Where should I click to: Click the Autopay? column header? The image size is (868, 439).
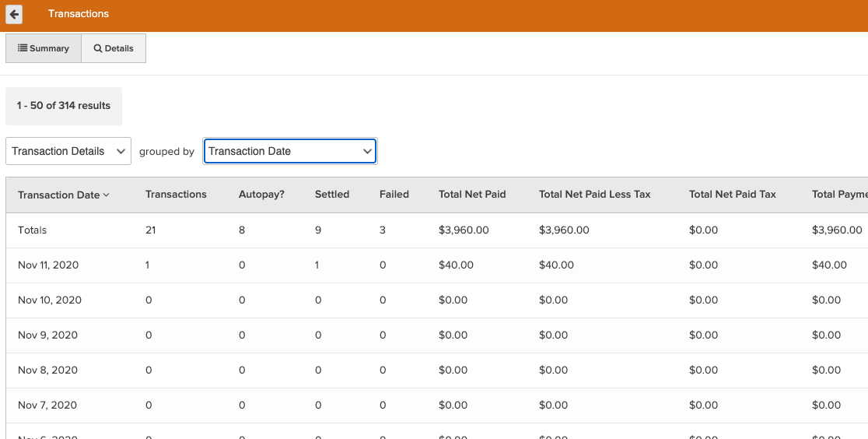pyautogui.click(x=261, y=195)
